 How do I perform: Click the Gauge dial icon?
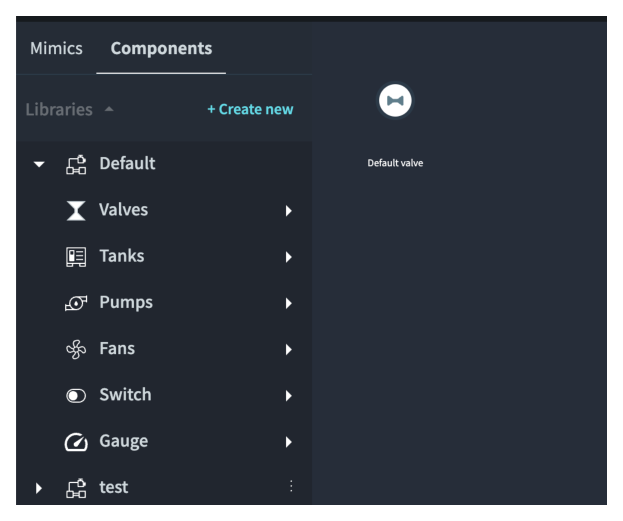(x=76, y=442)
